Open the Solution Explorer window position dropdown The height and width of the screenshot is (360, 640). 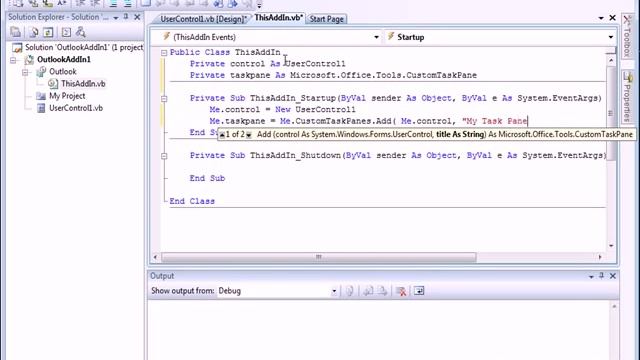click(x=116, y=18)
